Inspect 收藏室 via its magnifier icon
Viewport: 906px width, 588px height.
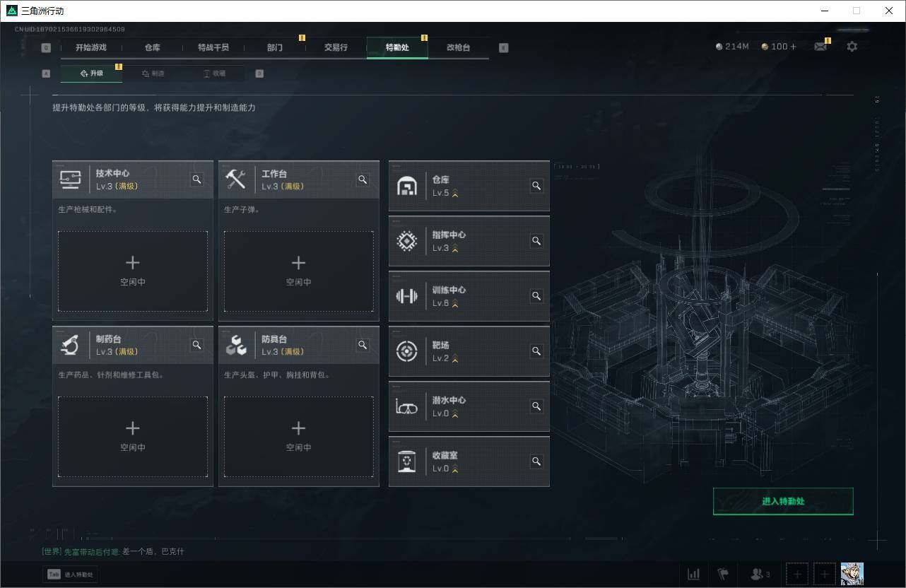[x=536, y=461]
